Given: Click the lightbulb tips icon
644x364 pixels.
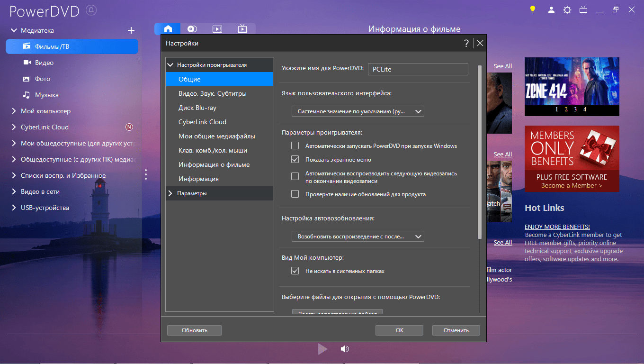Looking at the screenshot, I should point(533,9).
